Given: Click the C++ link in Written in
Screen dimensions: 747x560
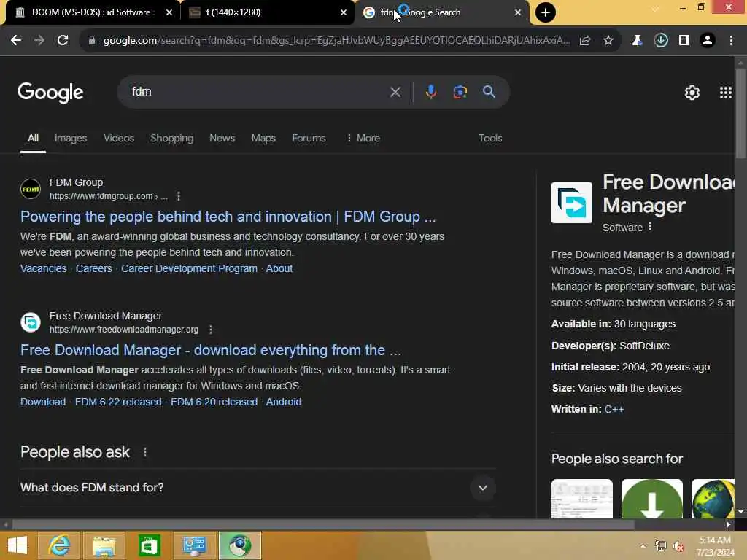Looking at the screenshot, I should pyautogui.click(x=614, y=410).
